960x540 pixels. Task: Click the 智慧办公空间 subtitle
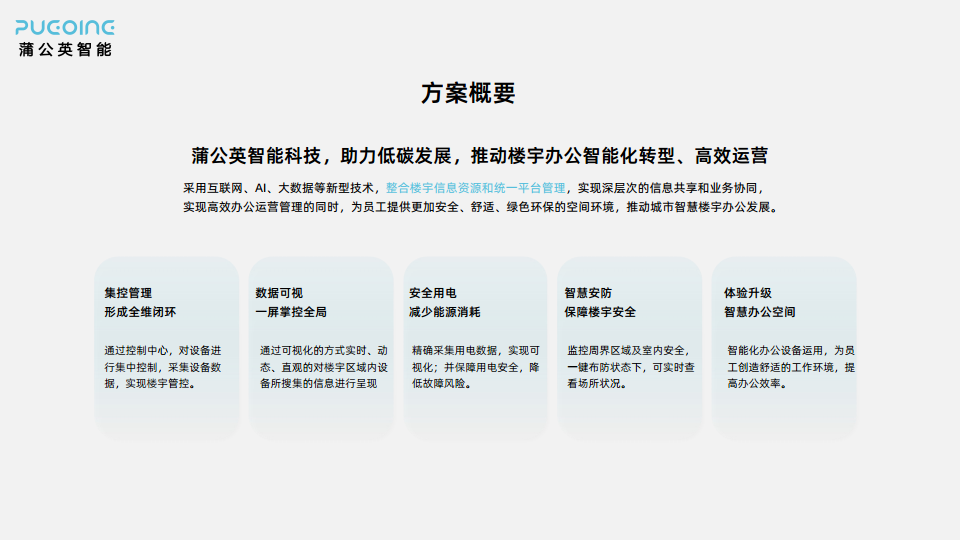point(760,312)
